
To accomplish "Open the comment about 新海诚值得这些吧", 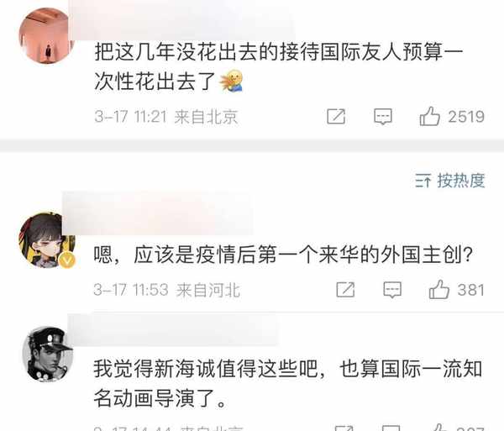I will pyautogui.click(x=288, y=383).
